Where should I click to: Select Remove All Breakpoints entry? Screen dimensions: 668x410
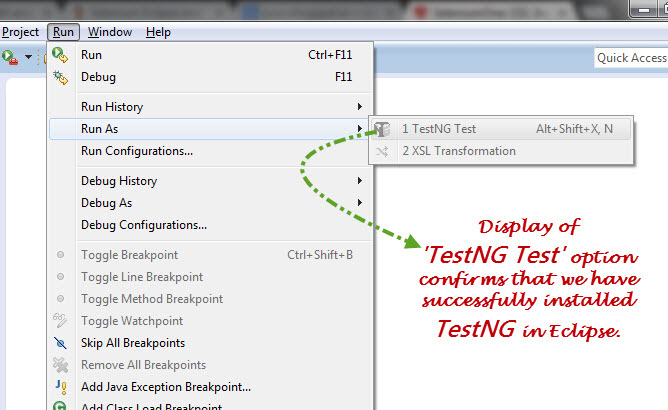(211, 365)
